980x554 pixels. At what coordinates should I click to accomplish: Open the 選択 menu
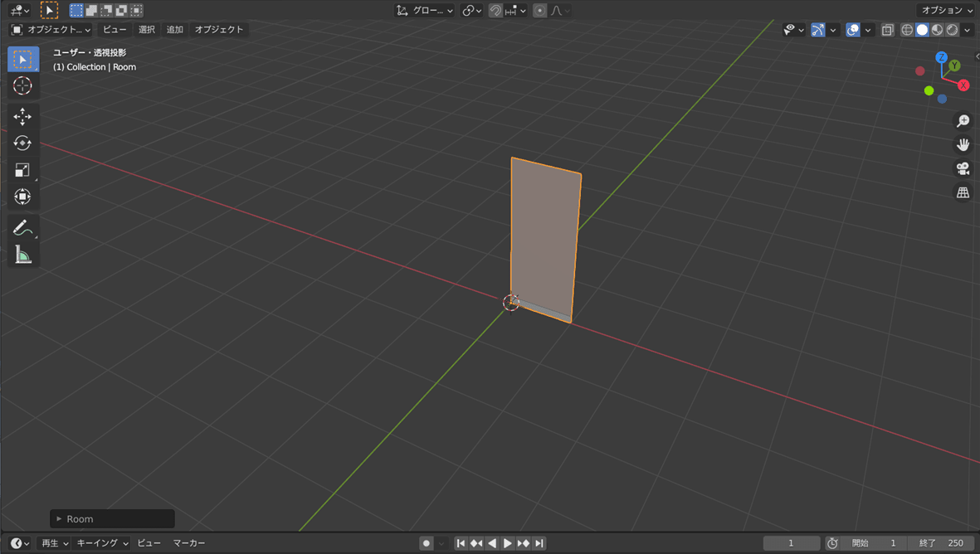pos(147,29)
